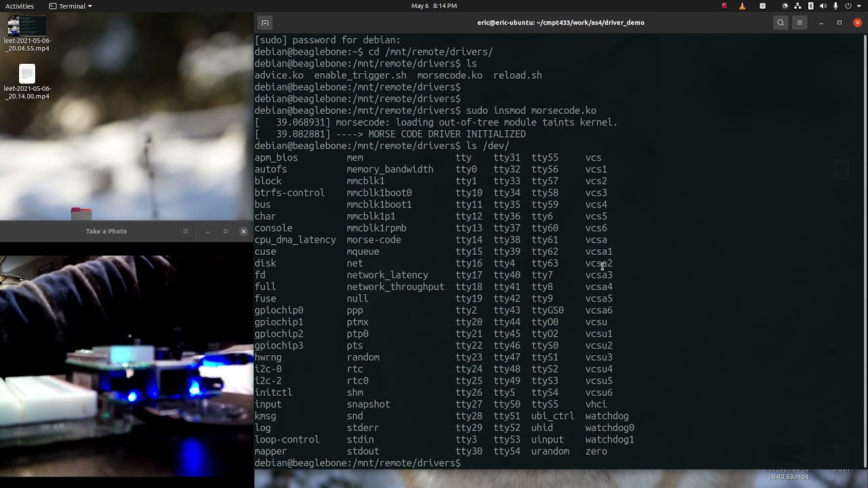Click the mapper entry
Screen dimensions: 868x488
pyautogui.click(x=271, y=451)
